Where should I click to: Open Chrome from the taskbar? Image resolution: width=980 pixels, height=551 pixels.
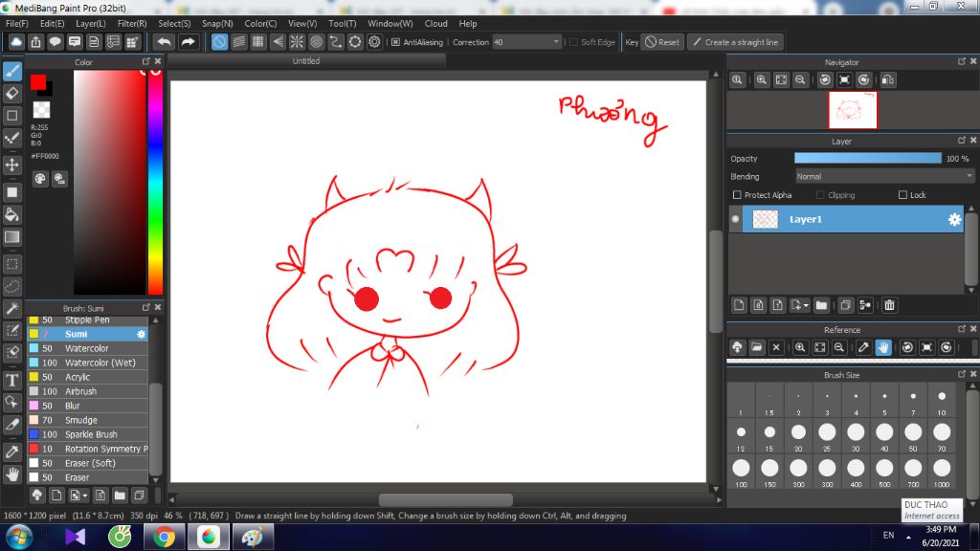coord(164,537)
